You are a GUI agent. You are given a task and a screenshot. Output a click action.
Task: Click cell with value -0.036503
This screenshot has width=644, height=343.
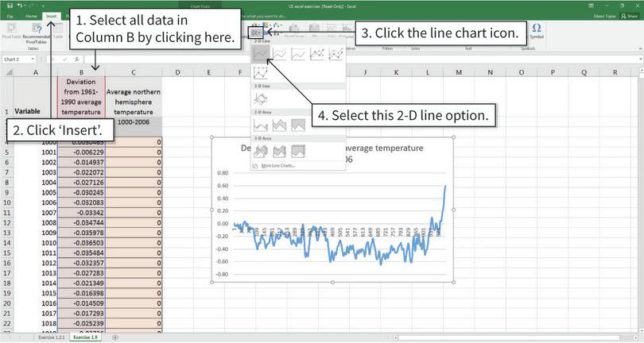click(81, 243)
